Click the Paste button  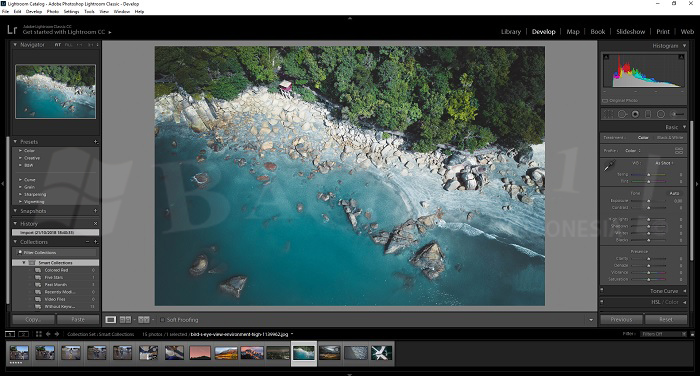click(78, 319)
